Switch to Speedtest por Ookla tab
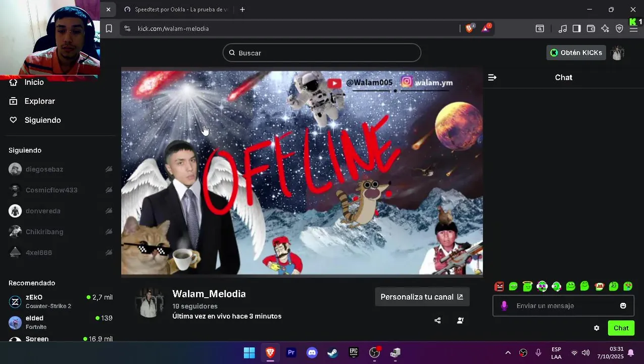 click(176, 10)
